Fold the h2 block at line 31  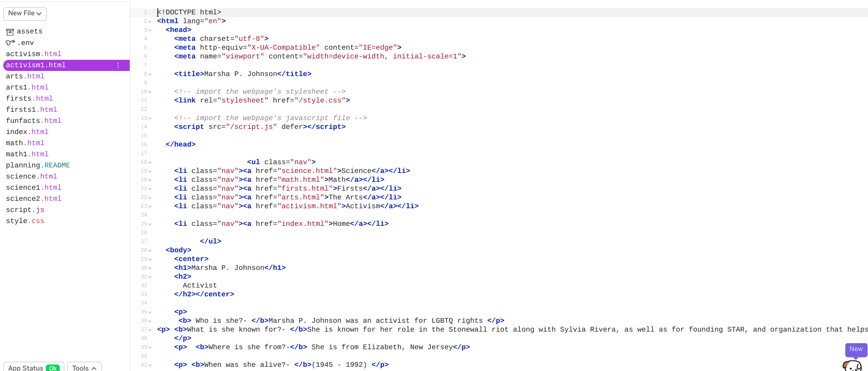pos(150,277)
